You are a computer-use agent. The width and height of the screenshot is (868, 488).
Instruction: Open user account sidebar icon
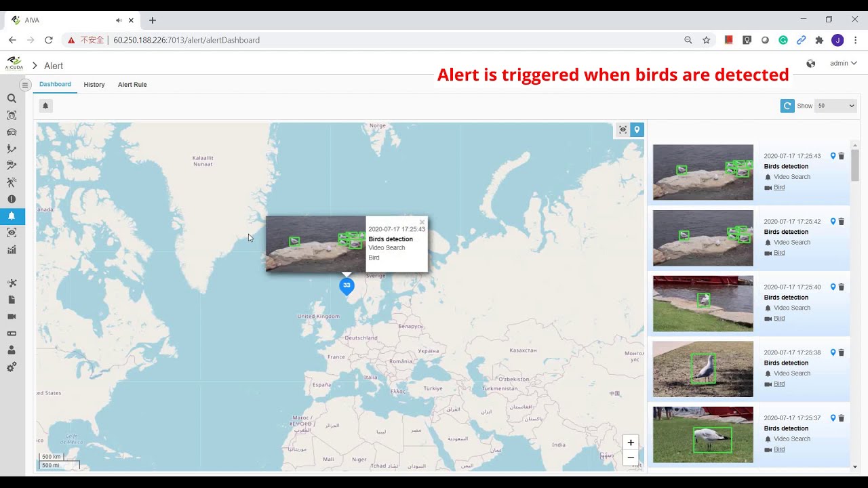coord(12,350)
